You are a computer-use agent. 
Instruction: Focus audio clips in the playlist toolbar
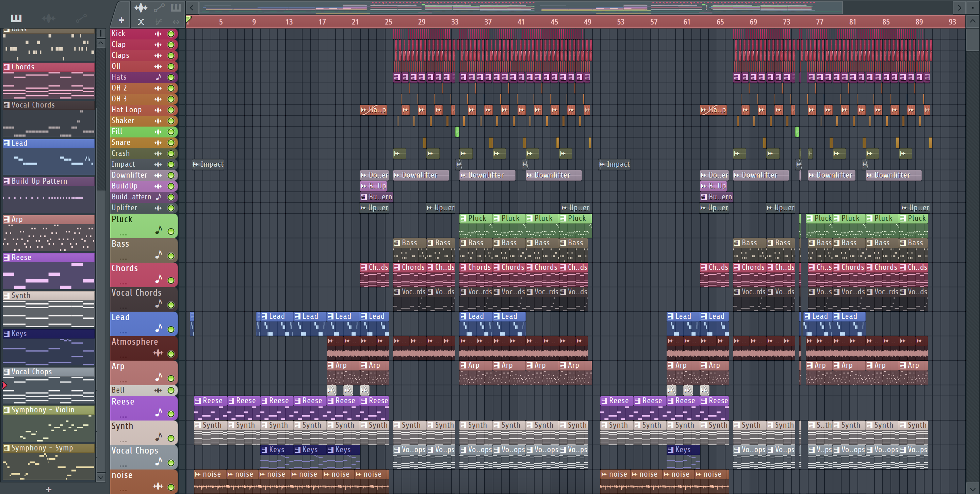point(141,7)
